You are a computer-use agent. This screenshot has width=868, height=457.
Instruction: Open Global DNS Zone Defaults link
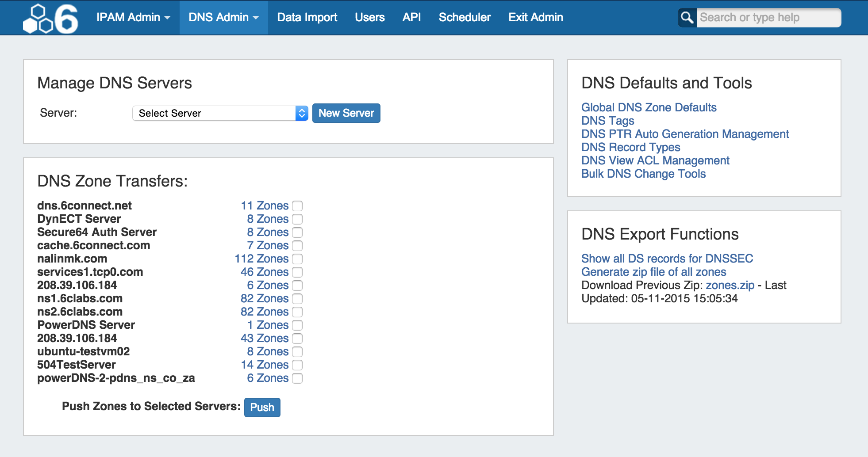click(x=649, y=107)
